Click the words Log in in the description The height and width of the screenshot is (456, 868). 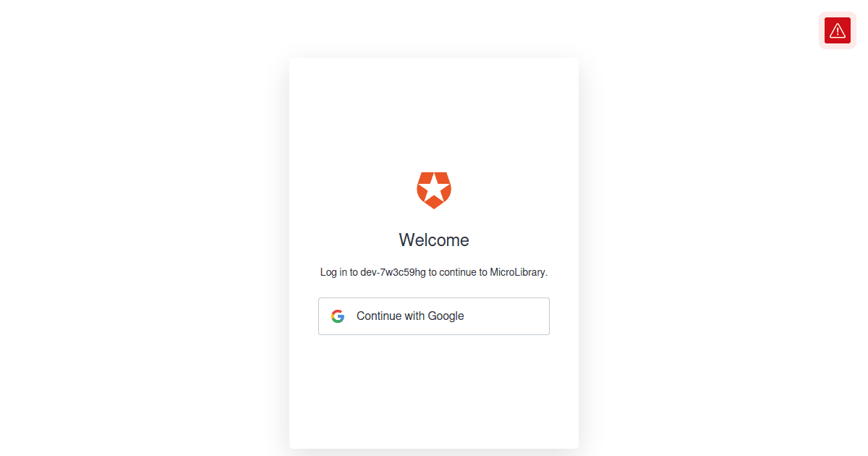[333, 273]
